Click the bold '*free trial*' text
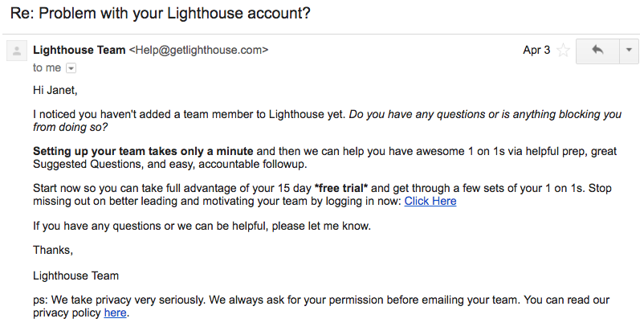The image size is (644, 335). [341, 188]
